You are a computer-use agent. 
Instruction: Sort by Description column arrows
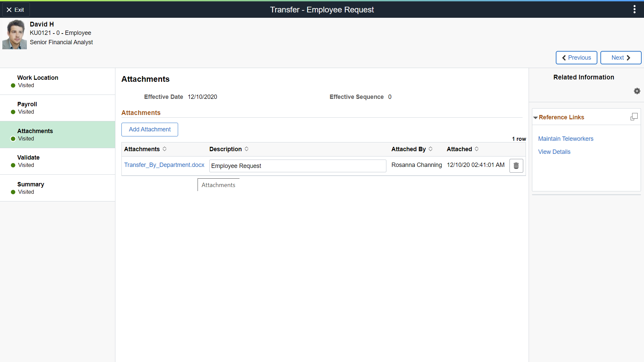coord(247,149)
